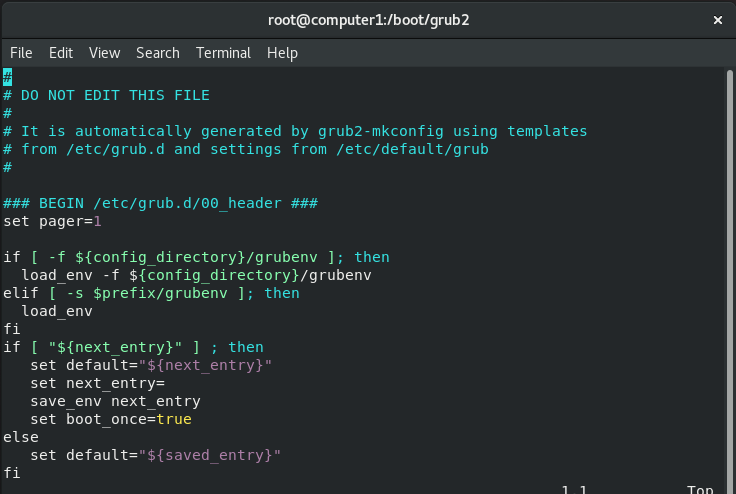Click the highlighted cursor on first # line
The height and width of the screenshot is (494, 736).
pos(8,77)
